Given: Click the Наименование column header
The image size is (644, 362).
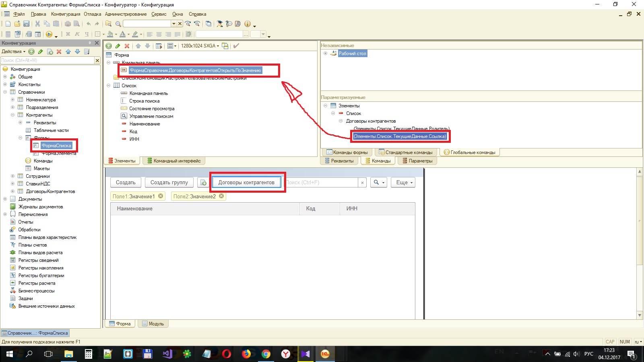Looking at the screenshot, I should click(x=205, y=209).
